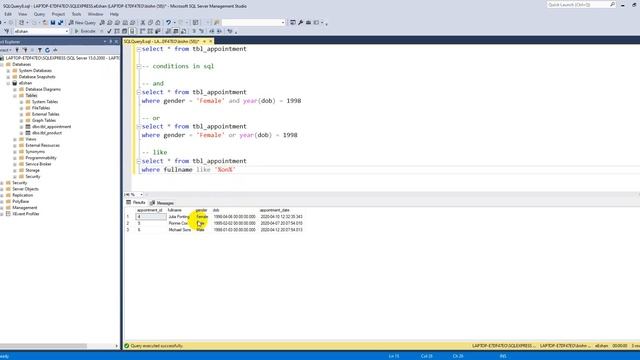Click the Copy icon in the toolbar
Image resolution: width=640 pixels, height=360 pixels.
pyautogui.click(x=150, y=22)
